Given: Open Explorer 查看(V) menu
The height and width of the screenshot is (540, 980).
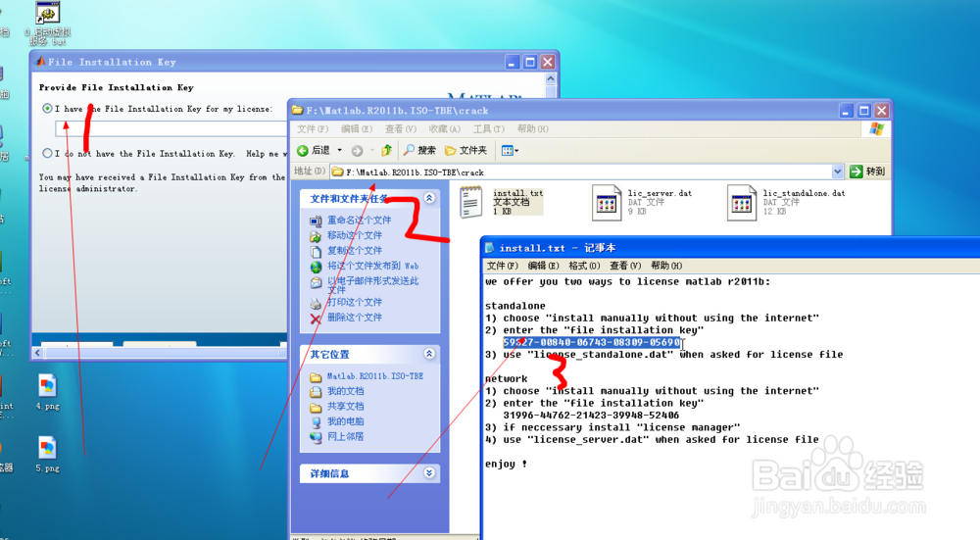Looking at the screenshot, I should coord(401,128).
